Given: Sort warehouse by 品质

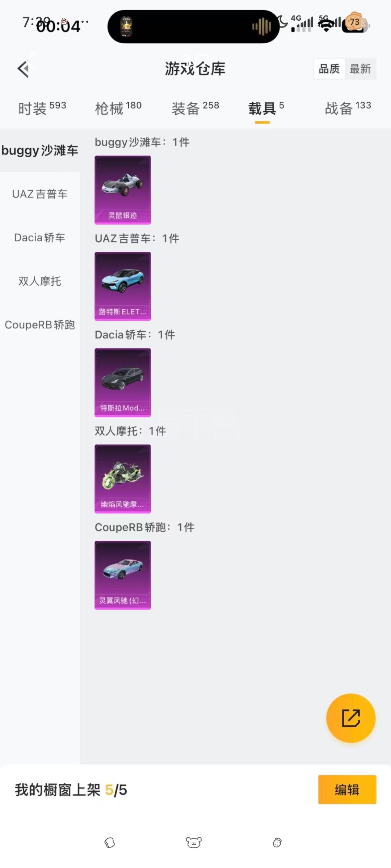Looking at the screenshot, I should (x=329, y=69).
